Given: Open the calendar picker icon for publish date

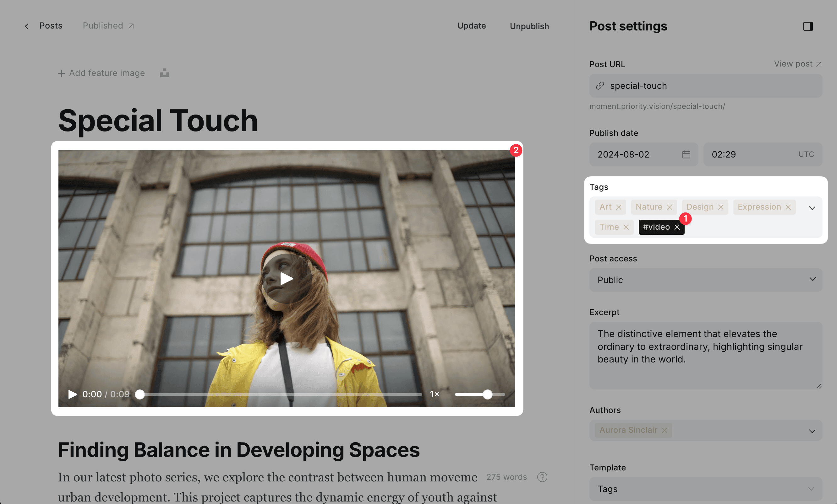Looking at the screenshot, I should [x=686, y=154].
